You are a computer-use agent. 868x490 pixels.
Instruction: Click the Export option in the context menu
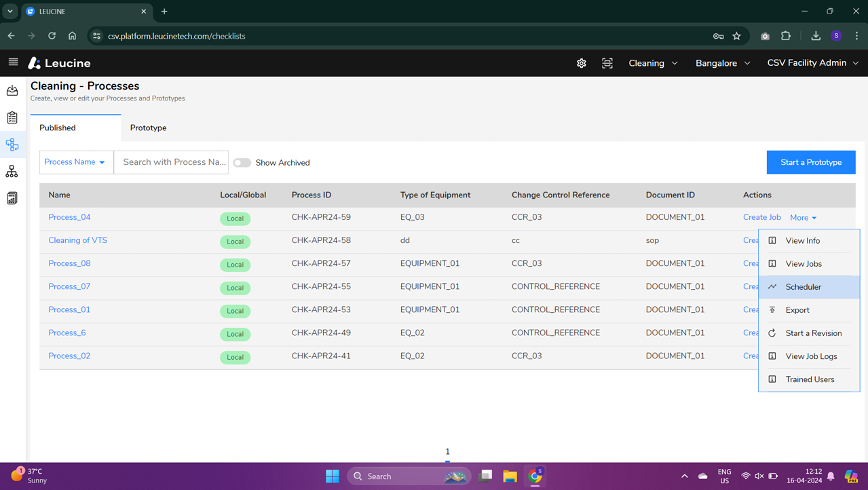tap(799, 309)
